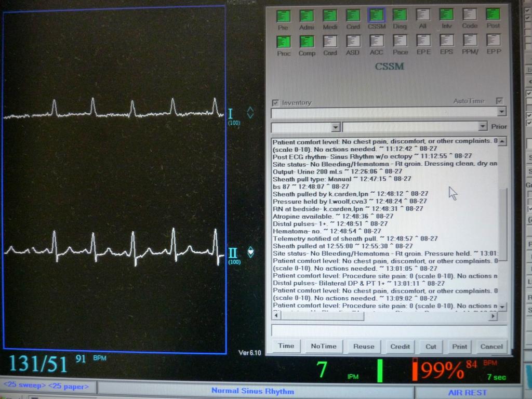Screen dimensions: 532x399
Task: Click the Cut button
Action: (x=431, y=347)
